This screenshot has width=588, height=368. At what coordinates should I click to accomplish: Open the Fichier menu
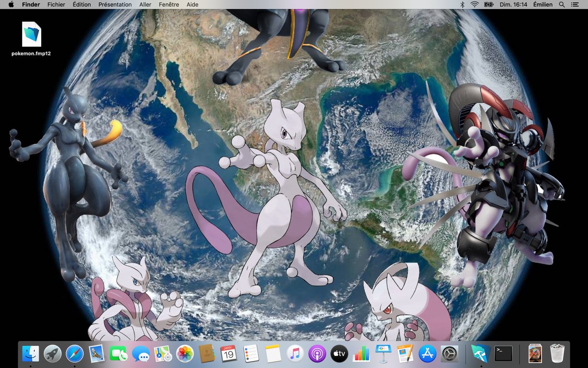pyautogui.click(x=56, y=4)
